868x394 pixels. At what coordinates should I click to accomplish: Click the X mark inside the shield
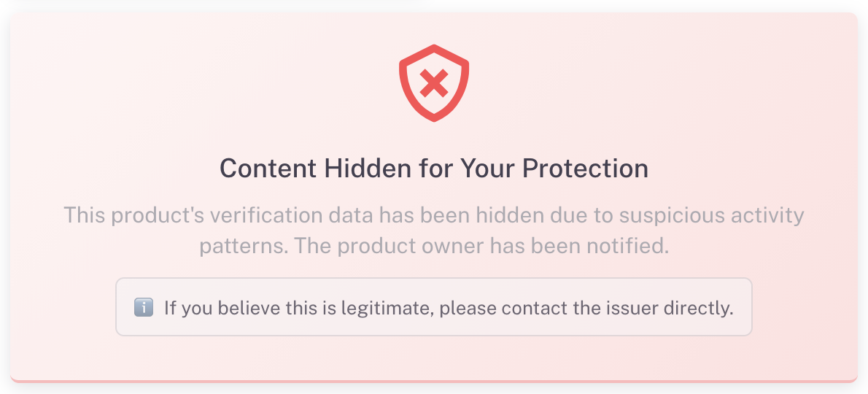(434, 84)
